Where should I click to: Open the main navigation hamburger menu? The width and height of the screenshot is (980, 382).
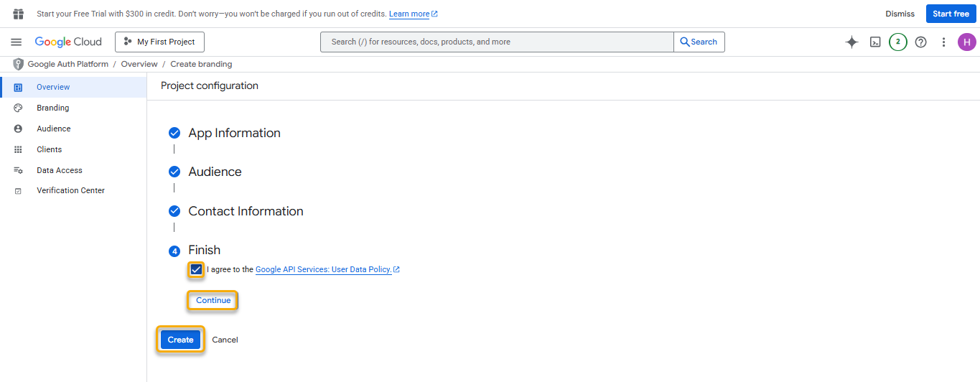[x=17, y=42]
